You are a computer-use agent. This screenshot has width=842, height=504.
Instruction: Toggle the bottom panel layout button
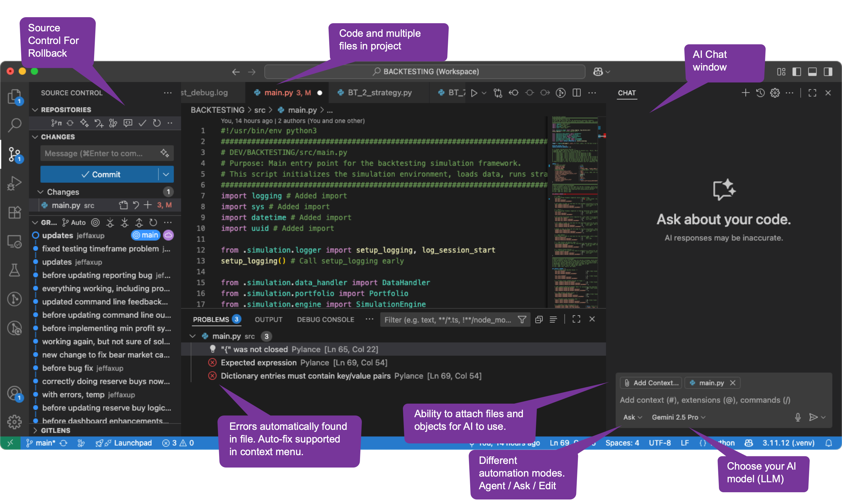tap(812, 72)
